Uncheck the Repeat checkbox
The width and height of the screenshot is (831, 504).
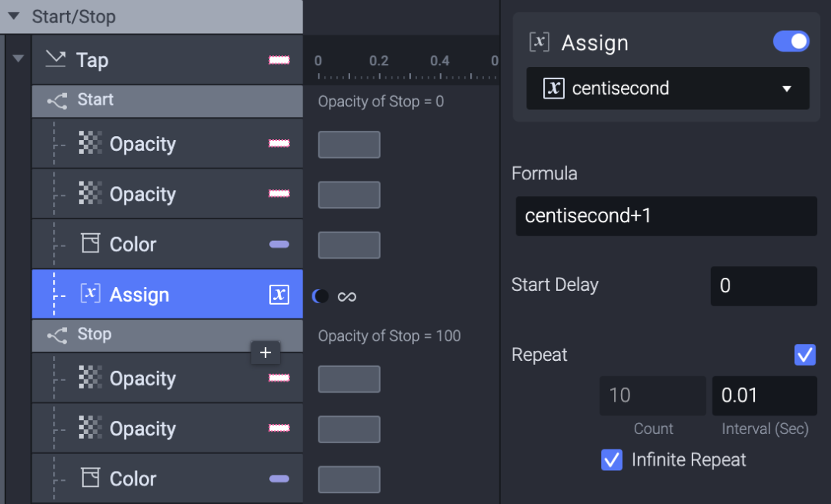click(805, 355)
